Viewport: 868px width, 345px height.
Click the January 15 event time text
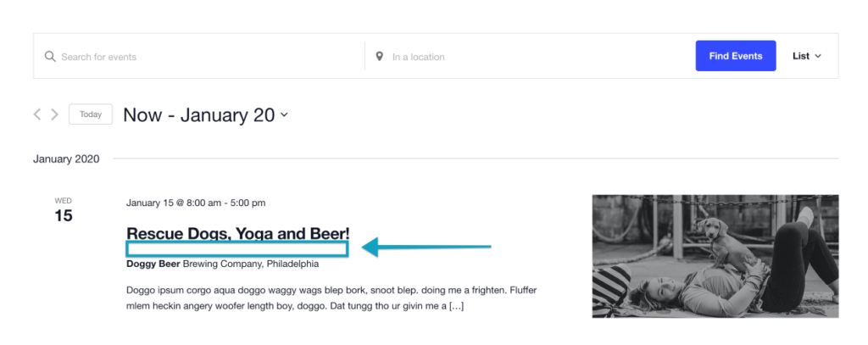[x=196, y=203]
